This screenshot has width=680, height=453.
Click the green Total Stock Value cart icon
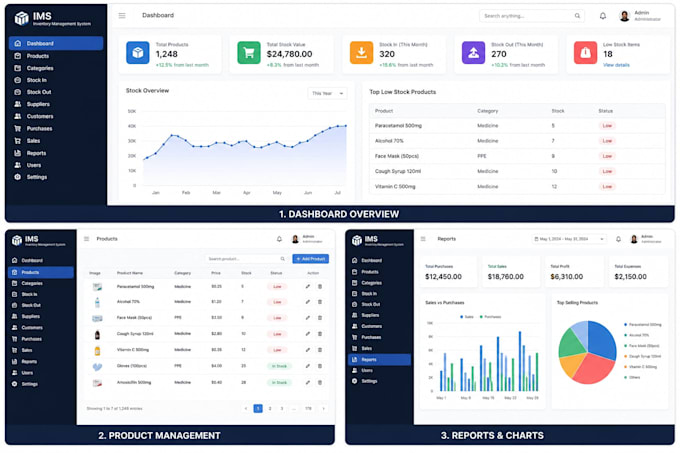pos(249,53)
